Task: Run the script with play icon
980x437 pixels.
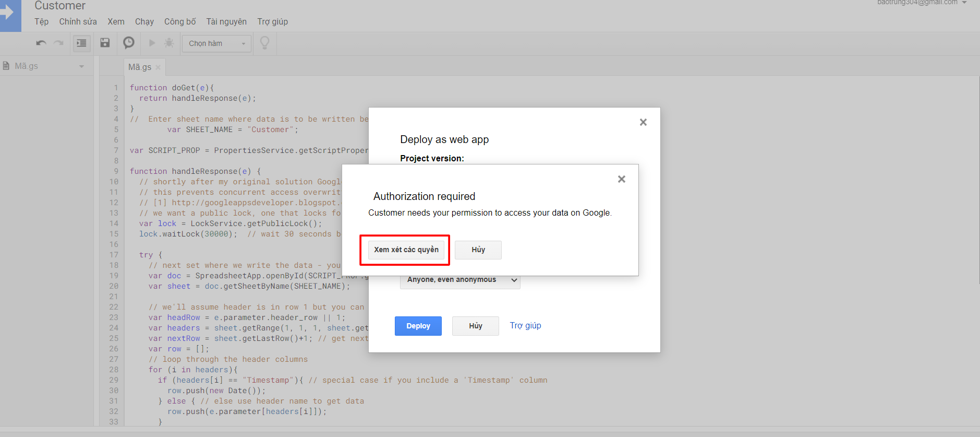Action: (152, 43)
